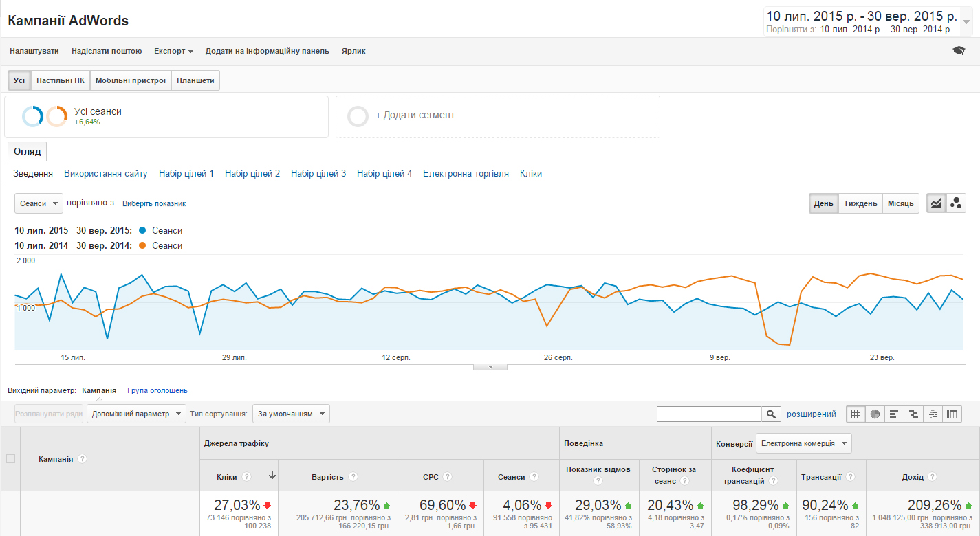
Task: Set chart granularity to Тиждень
Action: coord(860,203)
